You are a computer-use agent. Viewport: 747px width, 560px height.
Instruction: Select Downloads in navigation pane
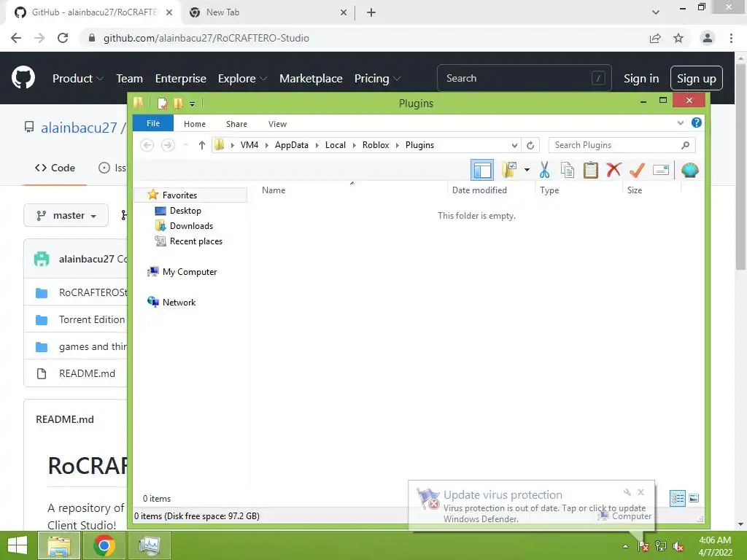click(191, 226)
